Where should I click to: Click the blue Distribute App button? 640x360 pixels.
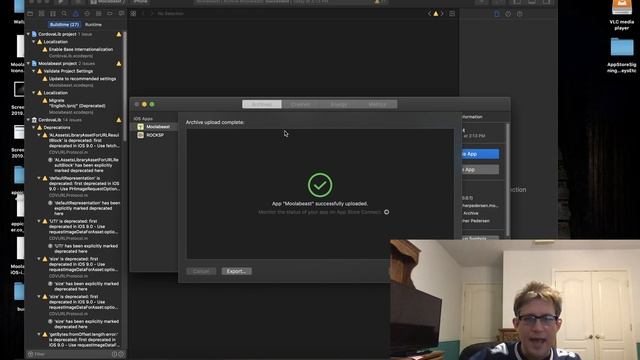coord(480,154)
